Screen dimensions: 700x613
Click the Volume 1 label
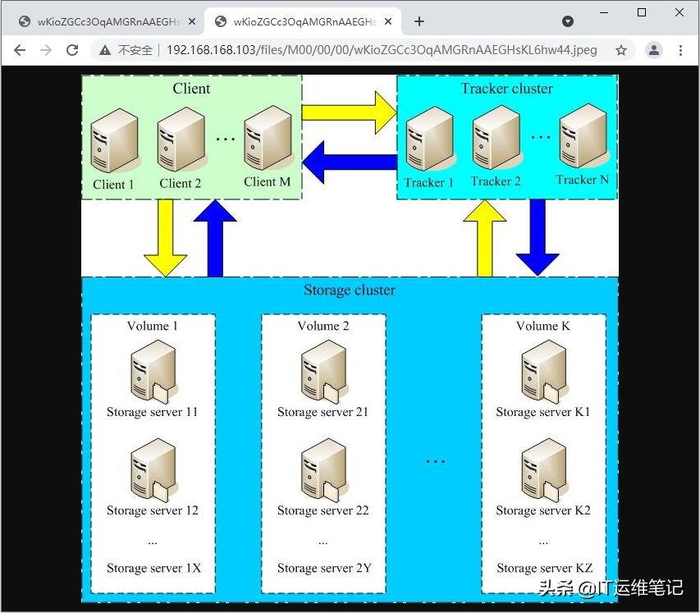click(x=153, y=326)
